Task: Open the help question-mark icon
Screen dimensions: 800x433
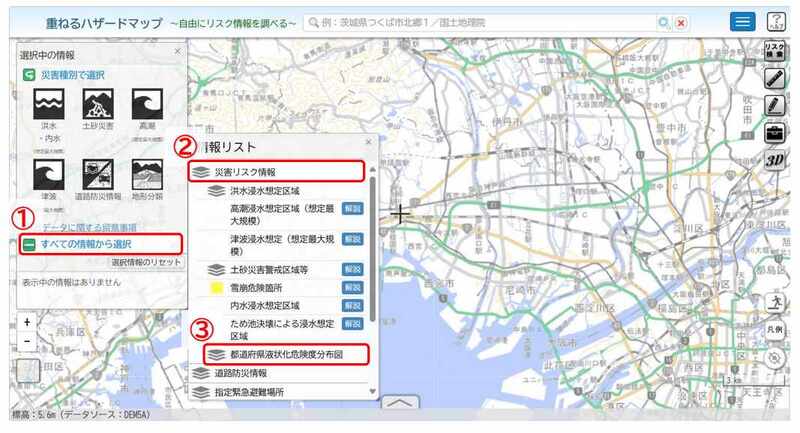Action: coord(776,22)
